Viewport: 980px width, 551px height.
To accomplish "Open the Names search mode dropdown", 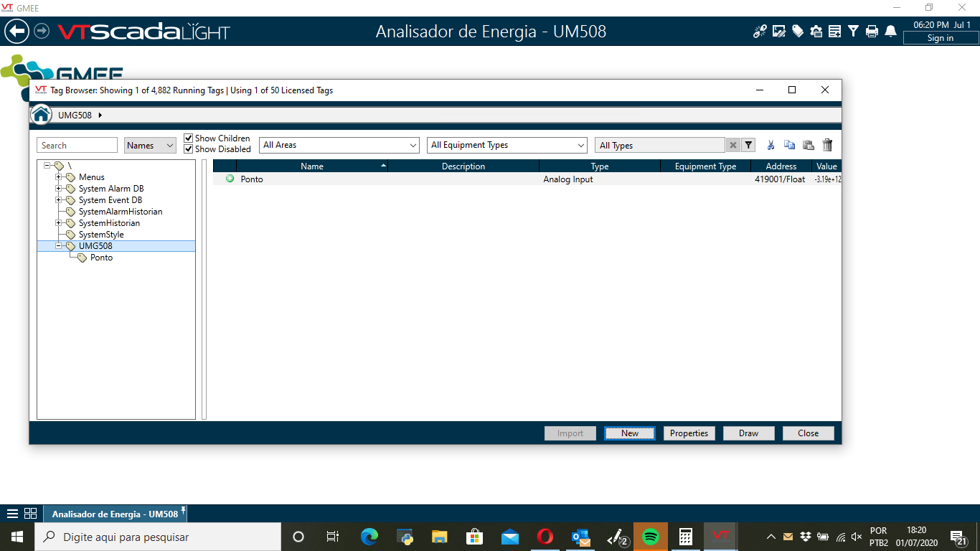I will click(150, 145).
